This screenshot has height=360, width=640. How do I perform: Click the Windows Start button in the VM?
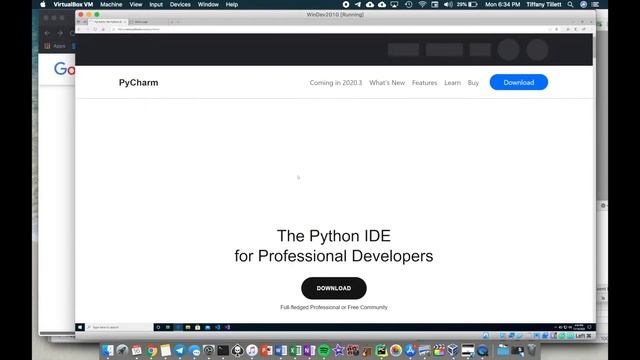point(80,327)
